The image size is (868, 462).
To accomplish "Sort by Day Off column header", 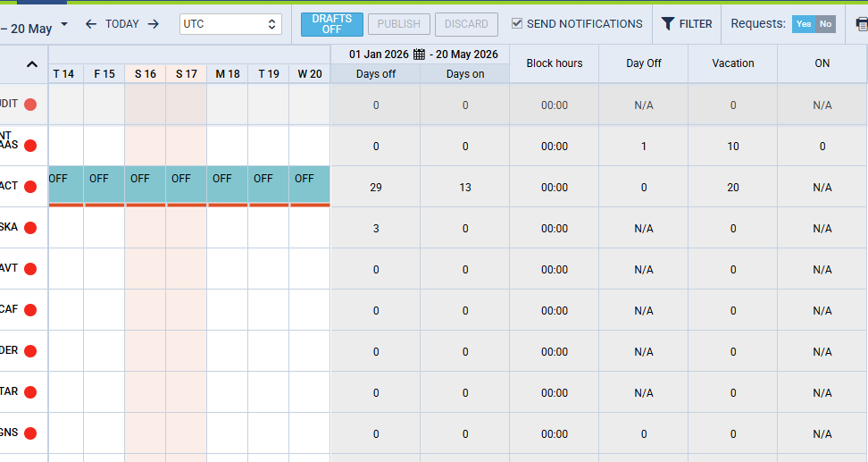I will (643, 63).
